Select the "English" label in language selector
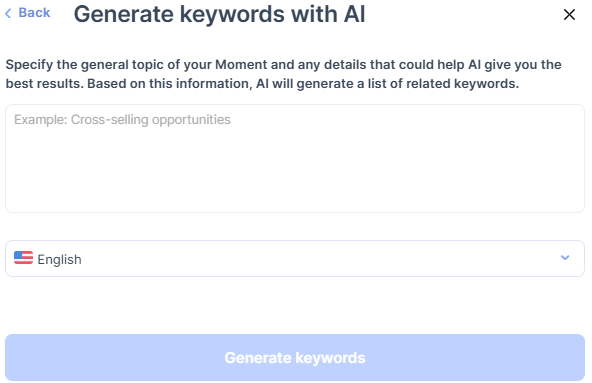Image resolution: width=592 pixels, height=383 pixels. tap(59, 259)
